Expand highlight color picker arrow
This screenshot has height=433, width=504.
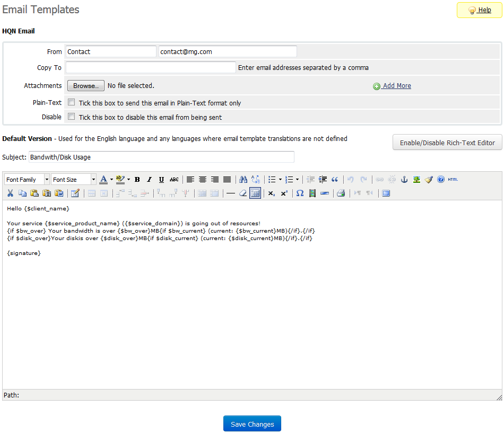128,180
